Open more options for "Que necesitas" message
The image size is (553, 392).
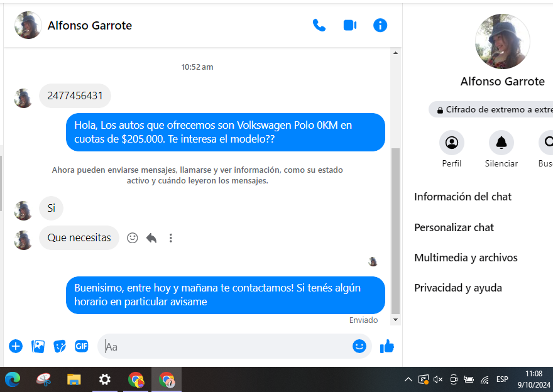click(x=170, y=238)
